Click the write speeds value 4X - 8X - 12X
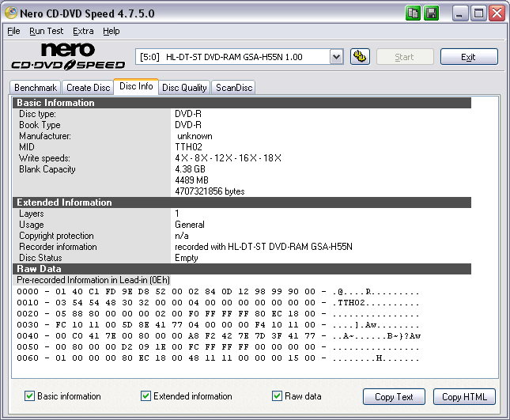The height and width of the screenshot is (420, 510). (x=228, y=158)
